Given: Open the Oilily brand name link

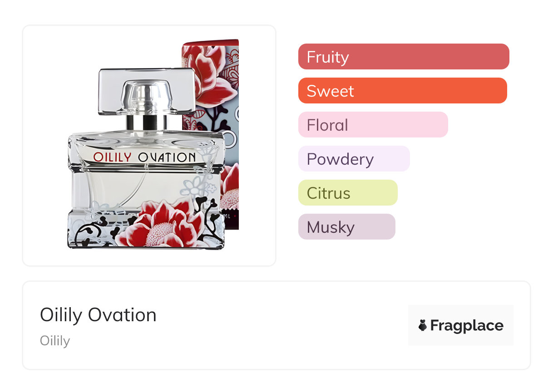Looking at the screenshot, I should pos(55,340).
